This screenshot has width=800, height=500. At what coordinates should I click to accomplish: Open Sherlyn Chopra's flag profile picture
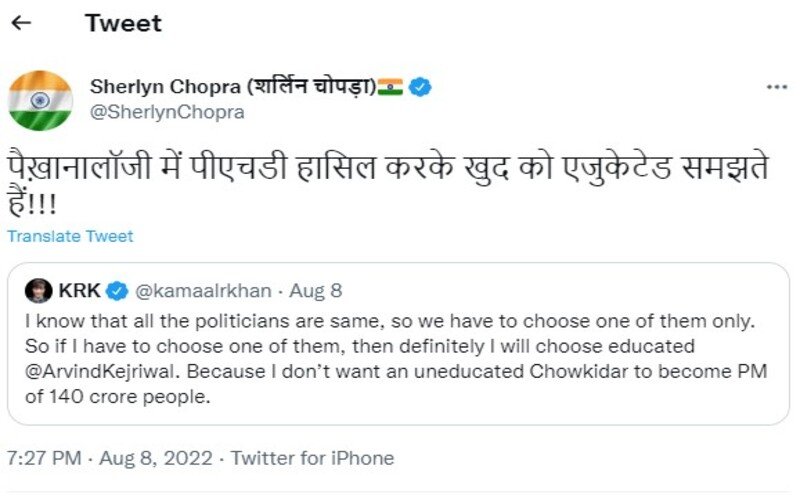tap(40, 100)
